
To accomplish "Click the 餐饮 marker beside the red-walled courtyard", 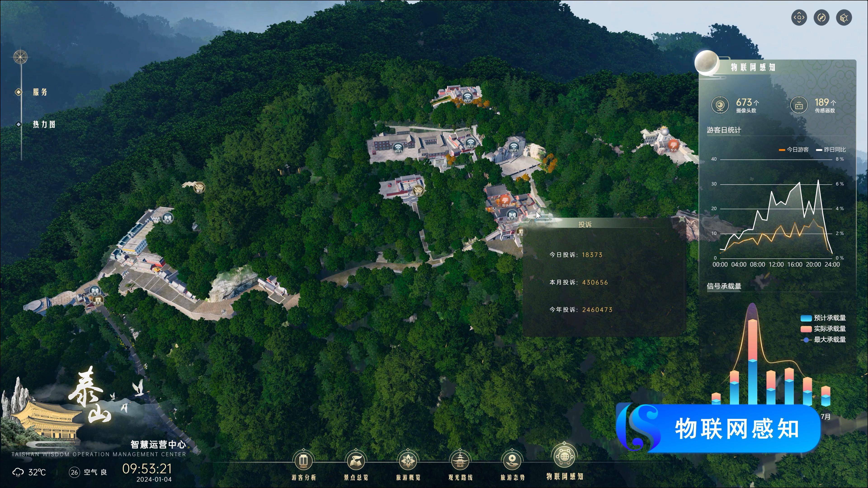I will pos(418,190).
